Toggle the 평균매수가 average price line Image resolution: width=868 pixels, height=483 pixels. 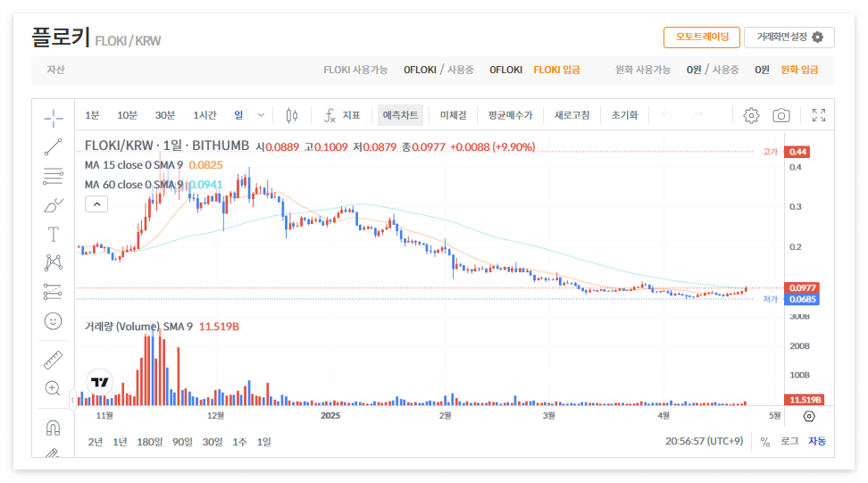click(x=510, y=115)
